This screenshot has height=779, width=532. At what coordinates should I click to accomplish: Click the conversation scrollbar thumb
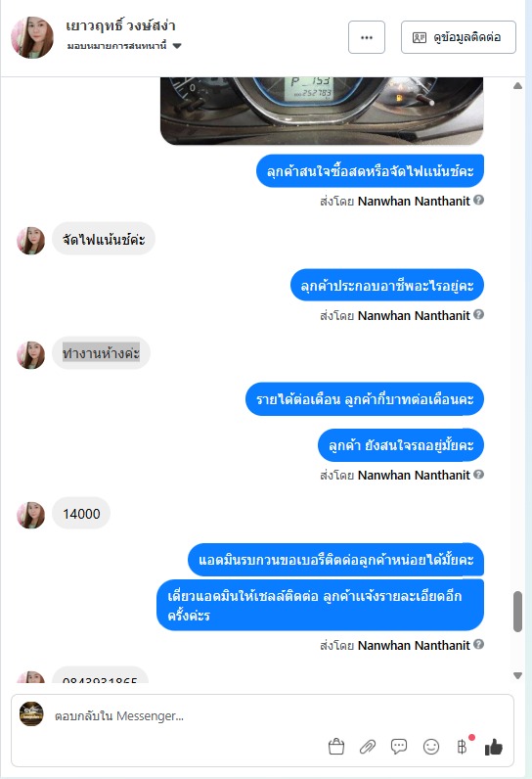517,611
